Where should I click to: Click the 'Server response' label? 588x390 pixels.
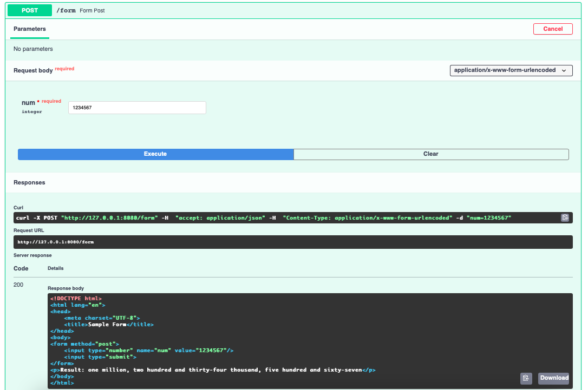(32, 255)
